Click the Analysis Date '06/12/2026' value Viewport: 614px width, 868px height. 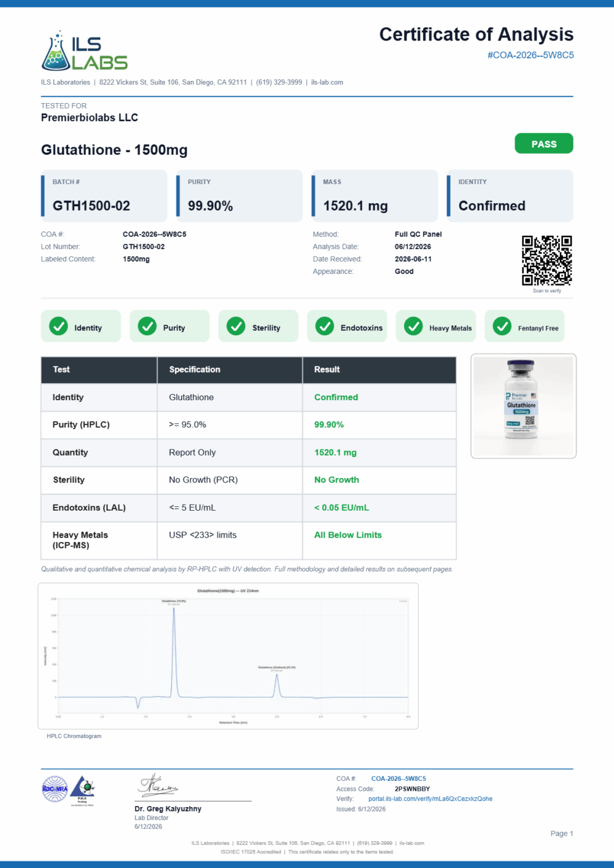pos(413,247)
